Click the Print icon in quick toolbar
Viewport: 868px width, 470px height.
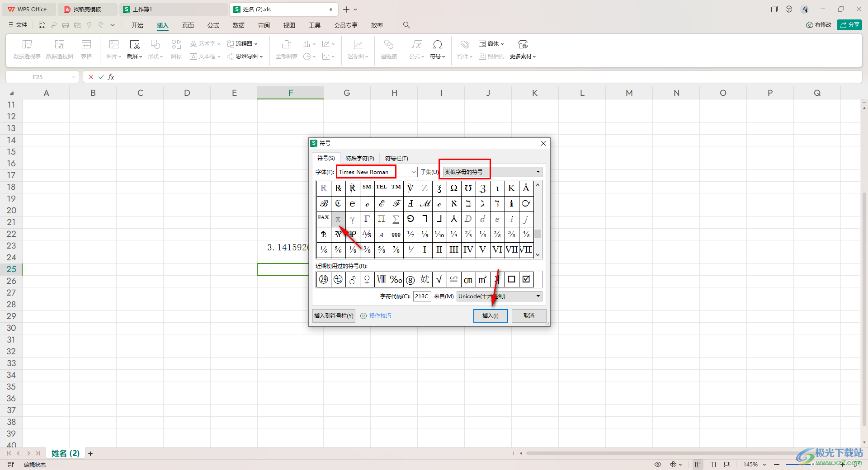point(66,25)
